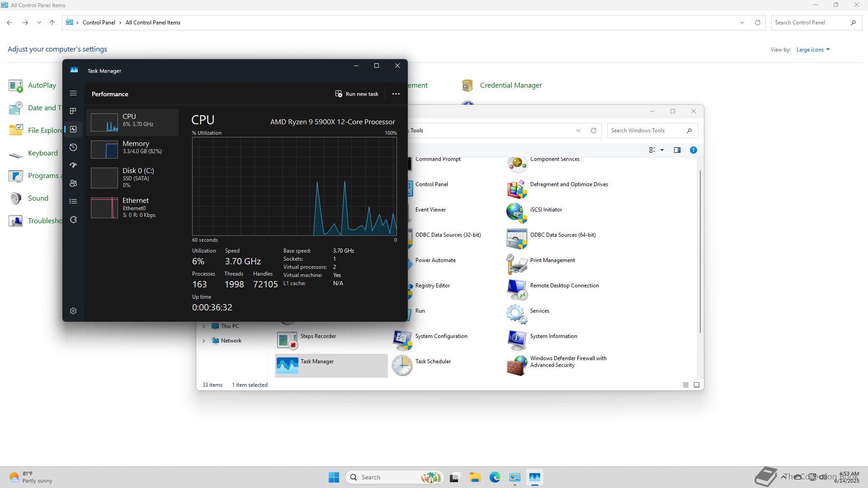Toggle the preview pane in Windows Tools
Viewport: 868px width, 488px height.
pos(677,150)
